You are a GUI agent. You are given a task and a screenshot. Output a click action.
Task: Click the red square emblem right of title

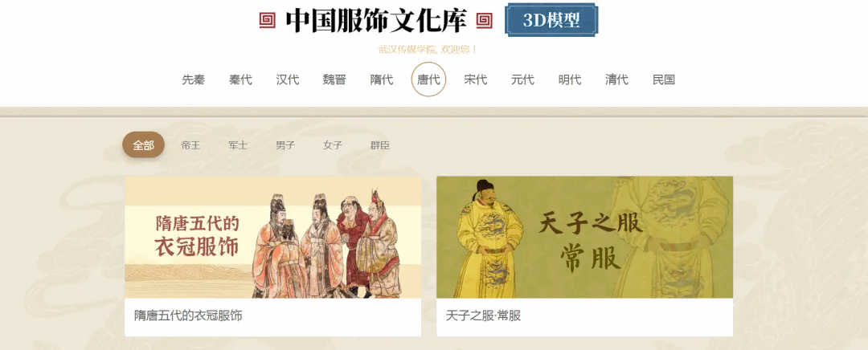pyautogui.click(x=484, y=21)
